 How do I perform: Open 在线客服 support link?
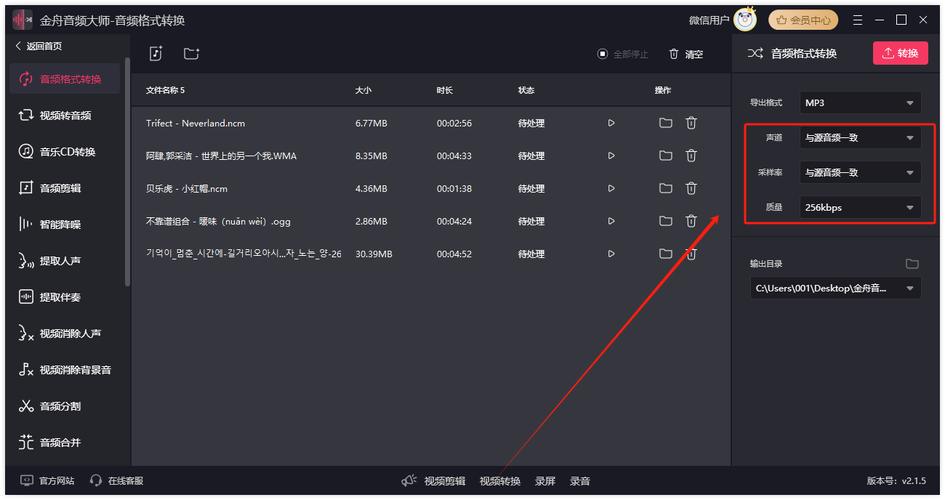tap(116, 481)
